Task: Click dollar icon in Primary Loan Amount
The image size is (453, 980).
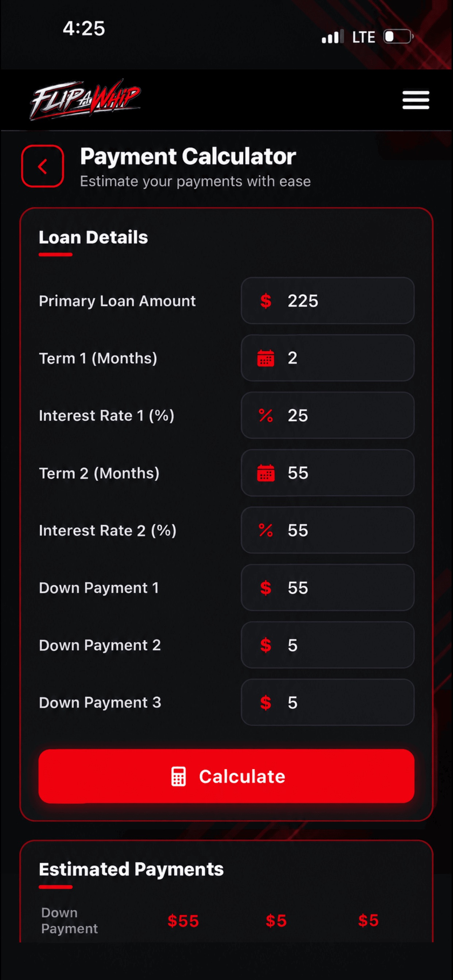Action: [x=266, y=301]
